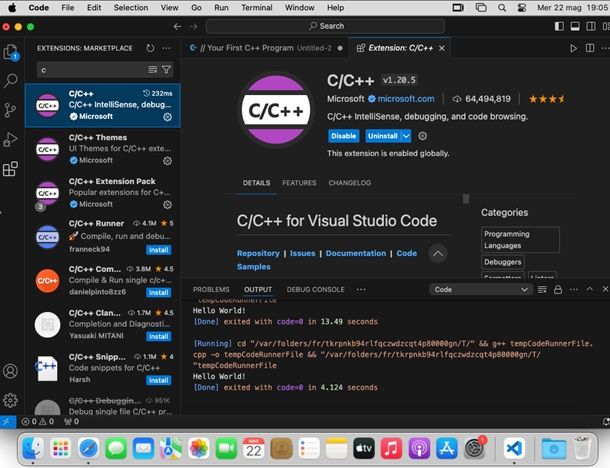Open Extensions panel more actions menu

tap(167, 48)
